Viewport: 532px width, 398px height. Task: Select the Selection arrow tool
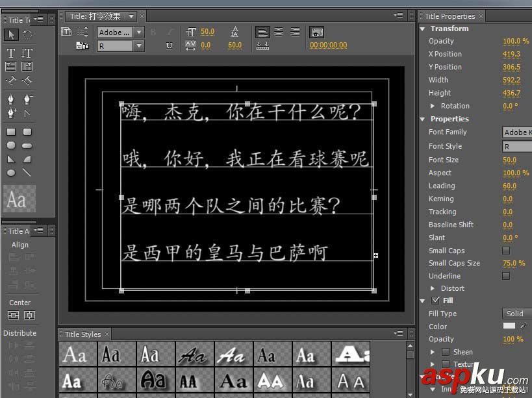[x=11, y=35]
